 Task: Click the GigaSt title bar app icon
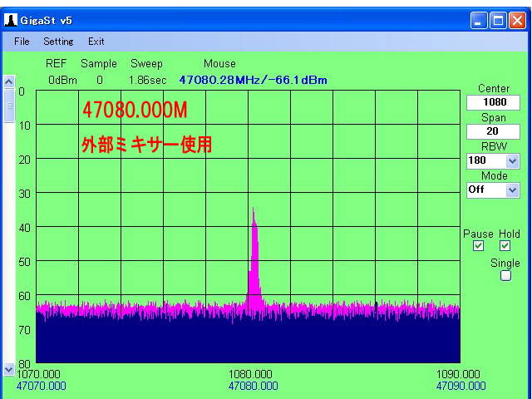pos(11,20)
